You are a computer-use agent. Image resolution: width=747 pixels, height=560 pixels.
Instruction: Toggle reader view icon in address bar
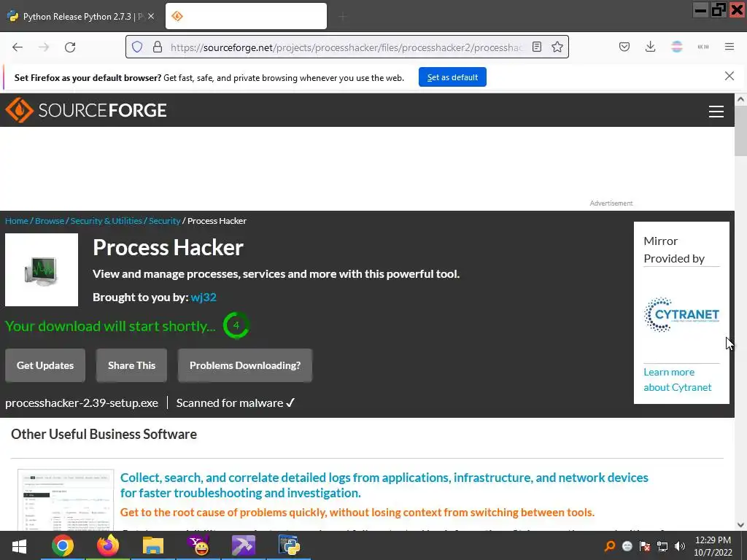537,47
